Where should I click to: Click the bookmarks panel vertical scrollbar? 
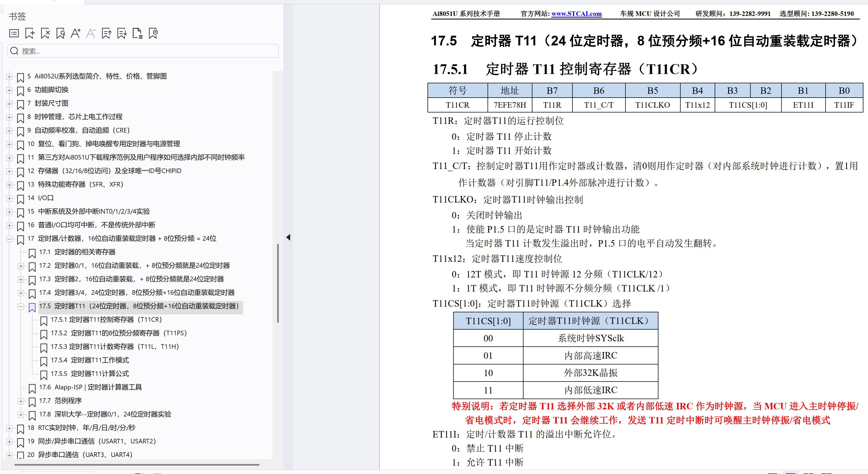278,283
